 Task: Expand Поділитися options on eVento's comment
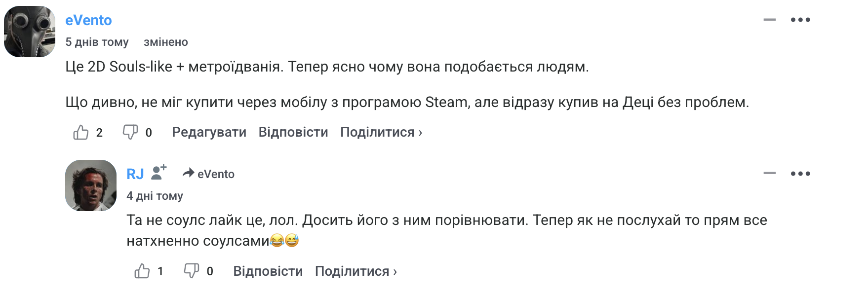[x=381, y=132]
